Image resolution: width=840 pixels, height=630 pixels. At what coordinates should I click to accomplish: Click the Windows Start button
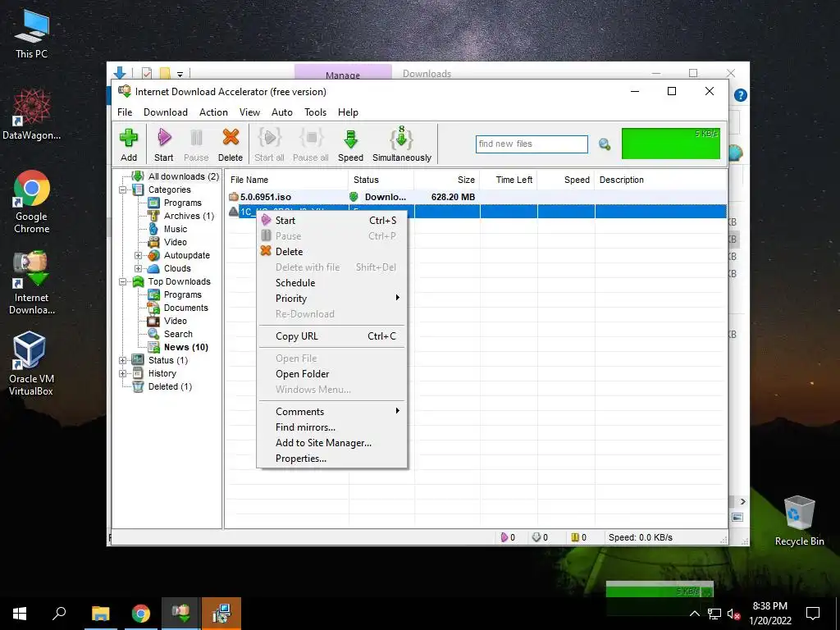click(x=20, y=614)
